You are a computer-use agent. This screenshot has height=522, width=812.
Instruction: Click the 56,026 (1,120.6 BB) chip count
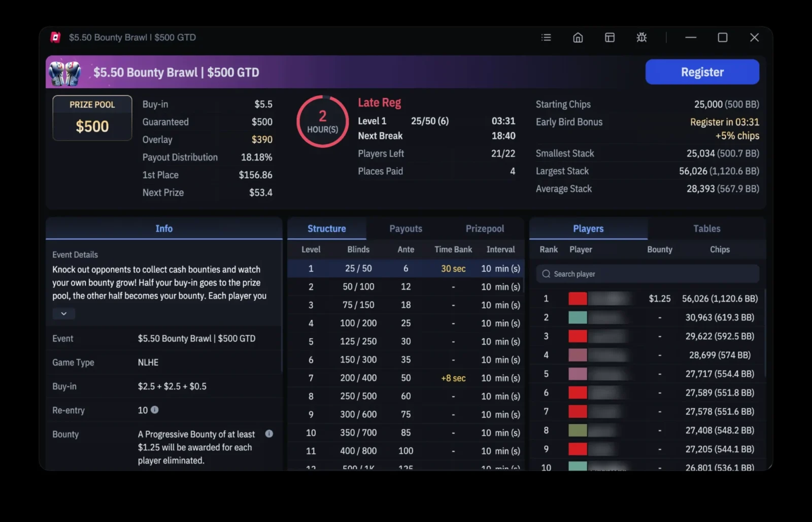[x=720, y=299]
